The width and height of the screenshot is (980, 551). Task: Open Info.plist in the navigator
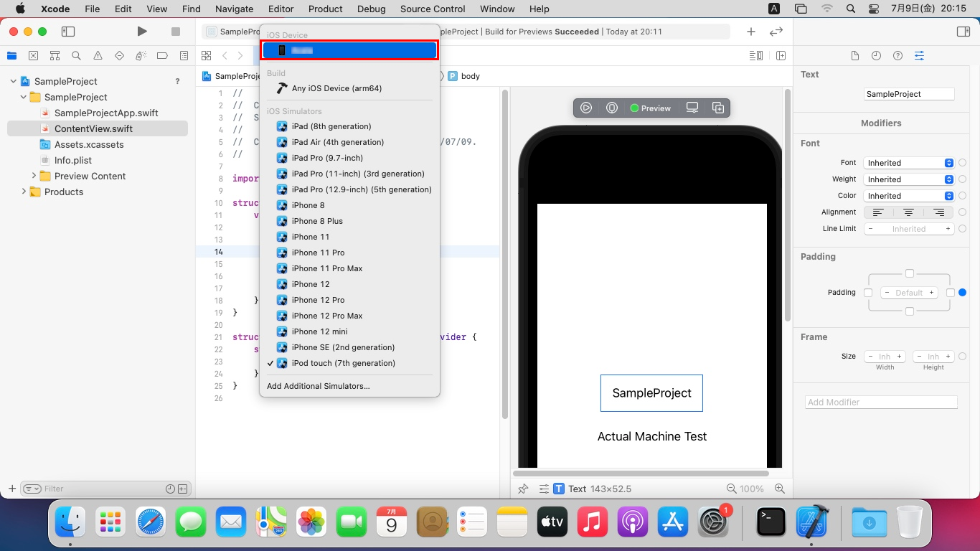[x=73, y=160]
